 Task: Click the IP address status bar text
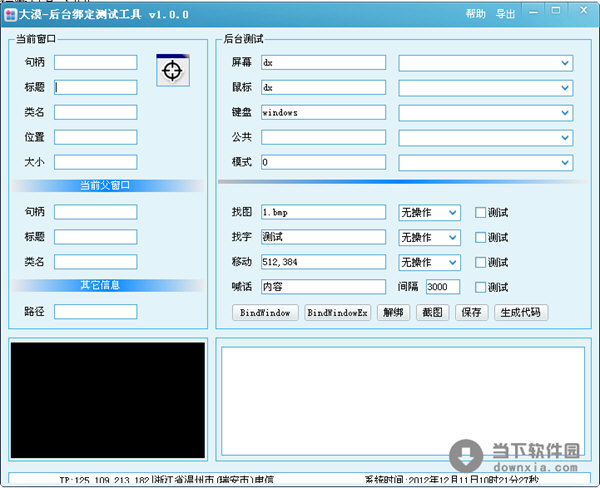167,480
